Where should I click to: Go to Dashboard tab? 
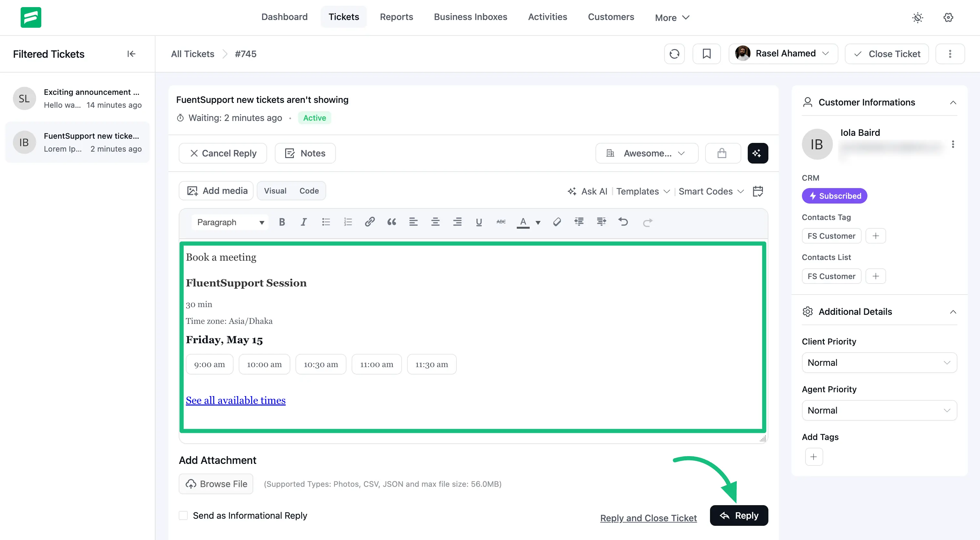284,17
